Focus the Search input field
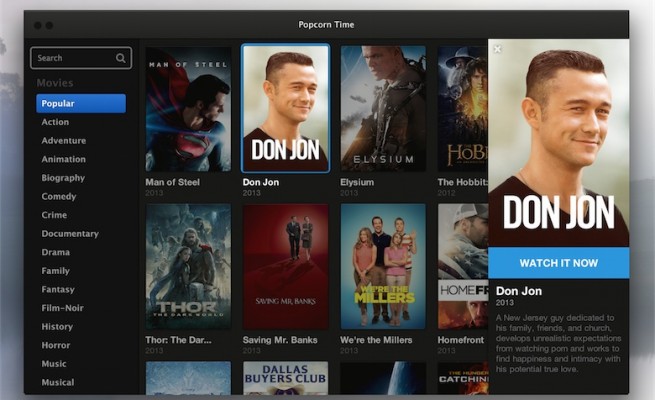 (81, 58)
